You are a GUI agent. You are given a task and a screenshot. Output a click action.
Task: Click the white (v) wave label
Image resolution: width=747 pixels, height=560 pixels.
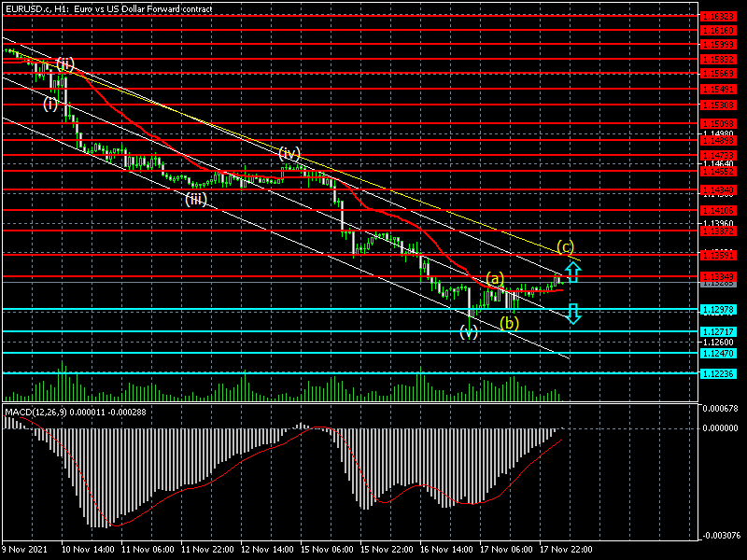469,331
